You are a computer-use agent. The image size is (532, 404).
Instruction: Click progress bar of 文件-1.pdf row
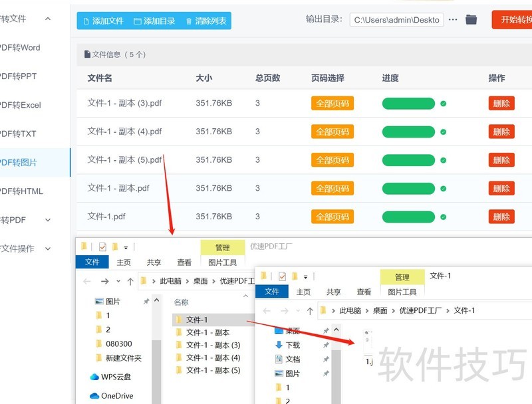click(408, 217)
